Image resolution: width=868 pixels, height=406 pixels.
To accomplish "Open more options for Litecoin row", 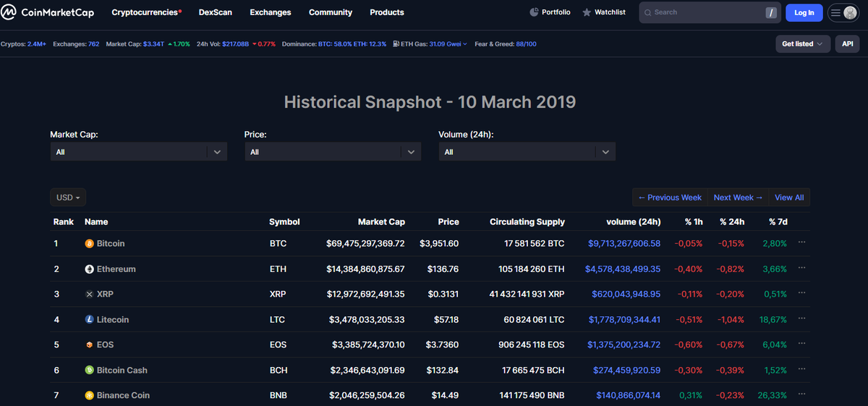I will click(x=801, y=319).
